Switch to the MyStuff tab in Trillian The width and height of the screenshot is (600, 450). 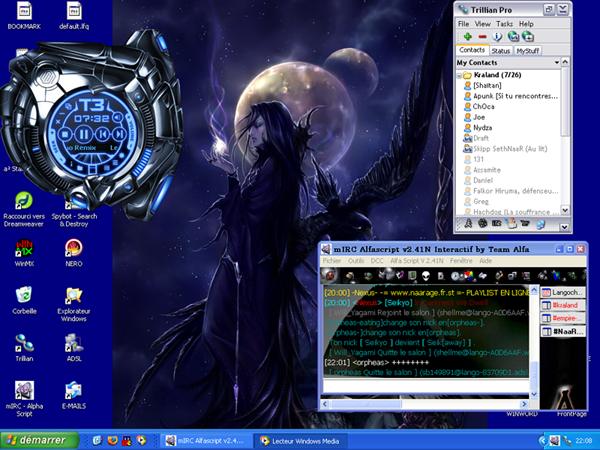pyautogui.click(x=528, y=51)
